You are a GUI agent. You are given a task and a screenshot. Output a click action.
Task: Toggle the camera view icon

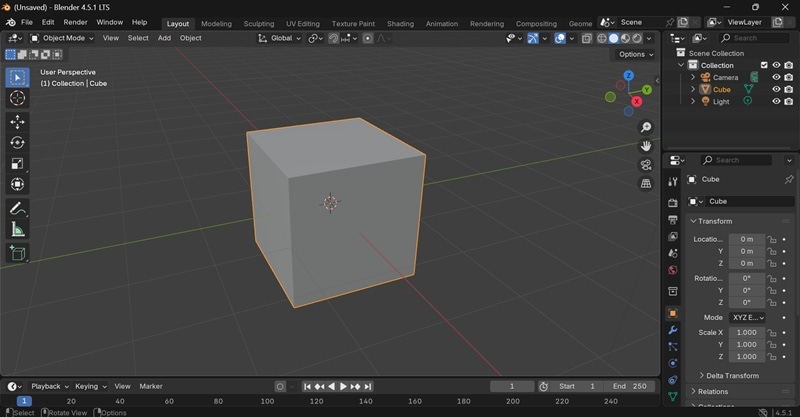tap(646, 165)
